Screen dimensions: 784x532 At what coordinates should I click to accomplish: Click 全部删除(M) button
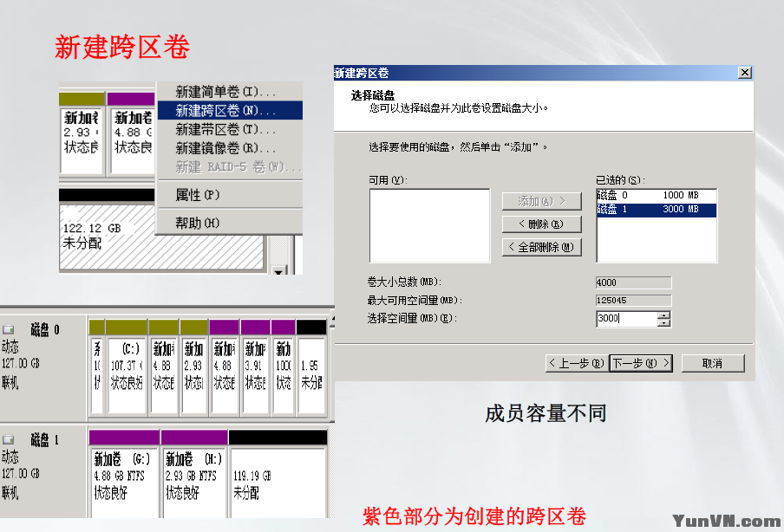click(541, 247)
